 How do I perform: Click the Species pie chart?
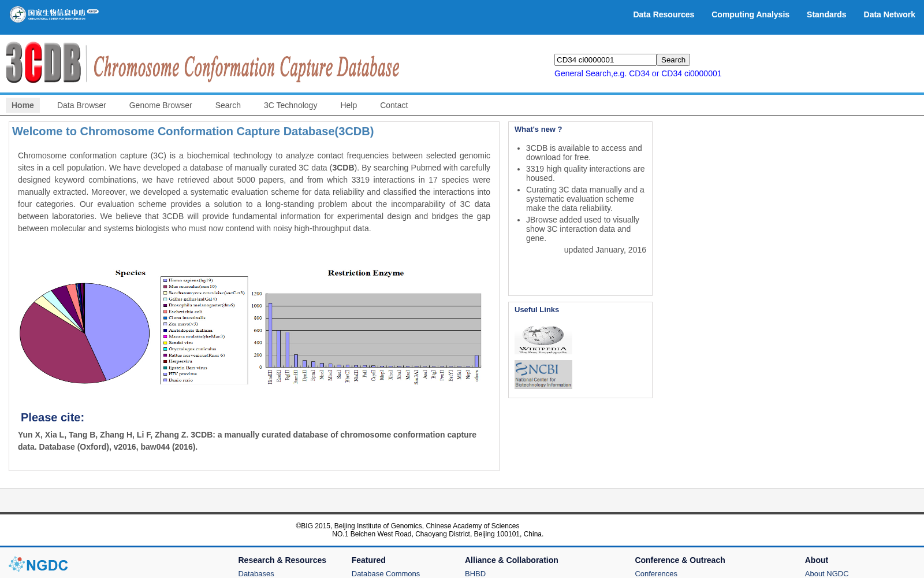point(84,333)
